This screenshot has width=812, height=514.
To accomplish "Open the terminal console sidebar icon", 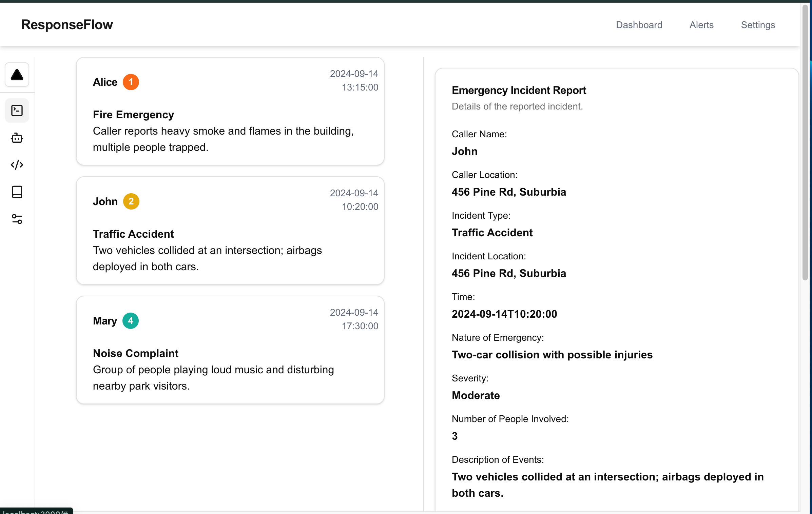I will [x=17, y=111].
